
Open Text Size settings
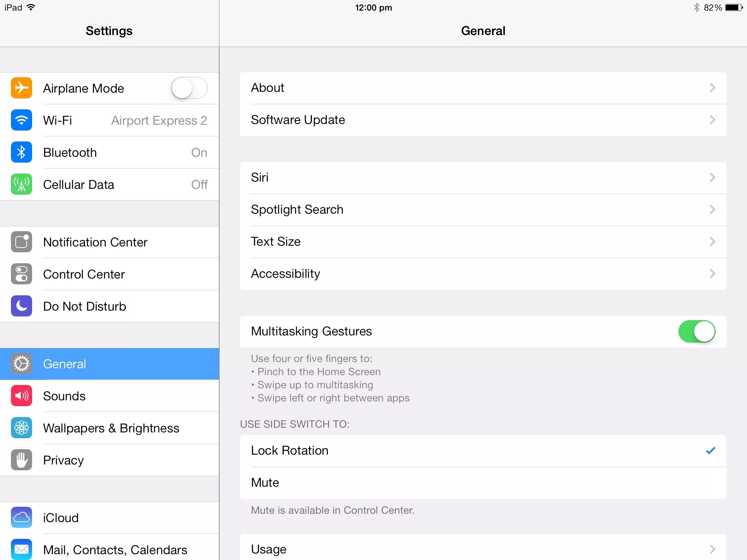click(483, 241)
